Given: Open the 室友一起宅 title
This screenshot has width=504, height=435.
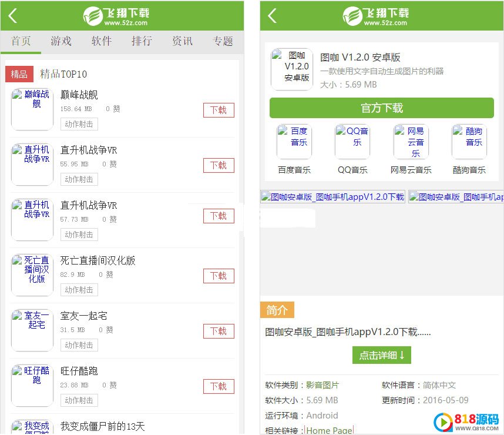Looking at the screenshot, I should pos(83,316).
